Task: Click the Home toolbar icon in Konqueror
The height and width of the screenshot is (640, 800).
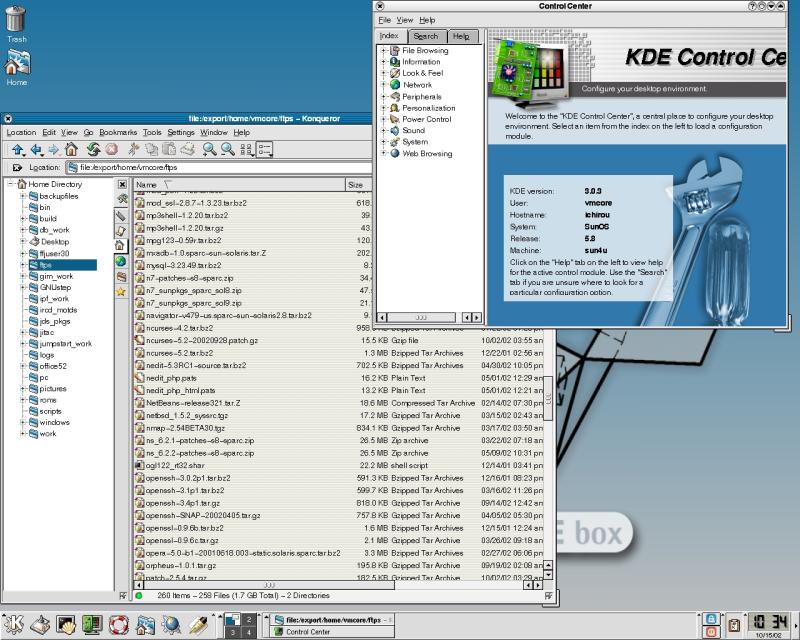Action: (71, 150)
